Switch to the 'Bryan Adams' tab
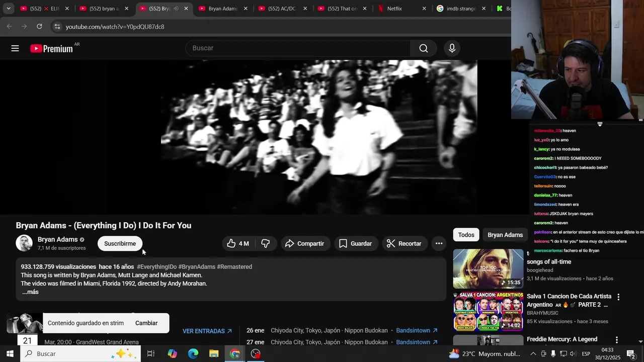The image size is (644, 362). click(223, 9)
